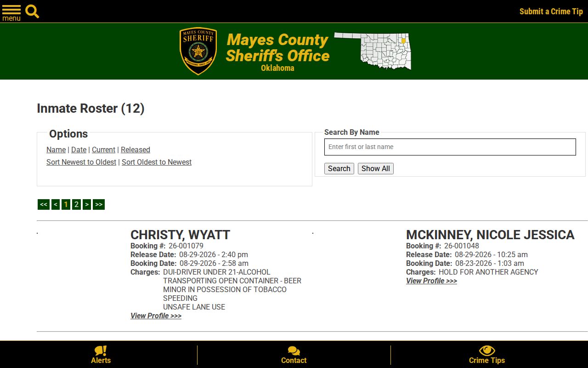Click booking number 26-001079
The width and height of the screenshot is (588, 368).
coord(186,246)
